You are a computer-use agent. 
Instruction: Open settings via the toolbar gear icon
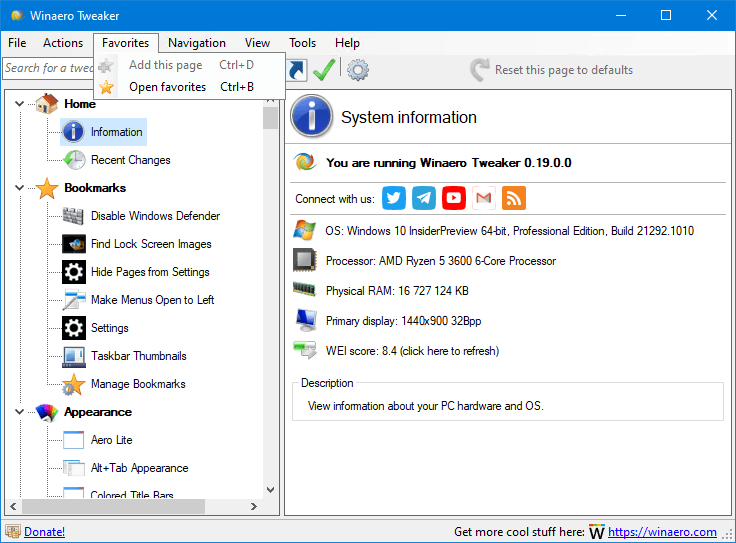358,70
